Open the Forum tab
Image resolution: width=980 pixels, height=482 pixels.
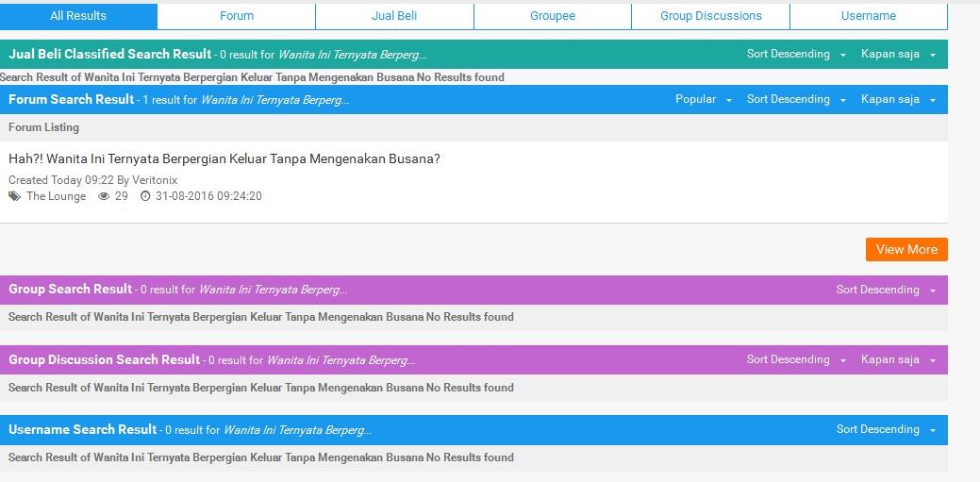click(x=236, y=16)
